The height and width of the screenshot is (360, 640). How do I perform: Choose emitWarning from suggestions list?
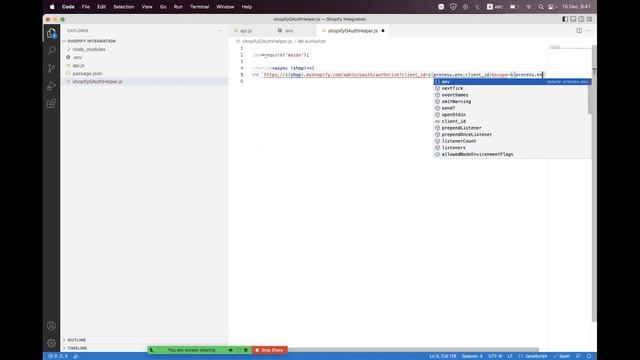pyautogui.click(x=512, y=101)
